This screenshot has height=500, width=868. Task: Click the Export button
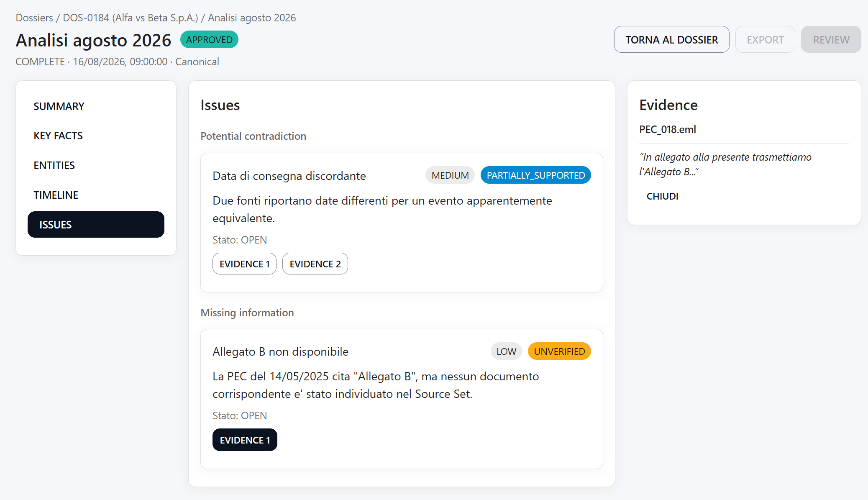[765, 40]
